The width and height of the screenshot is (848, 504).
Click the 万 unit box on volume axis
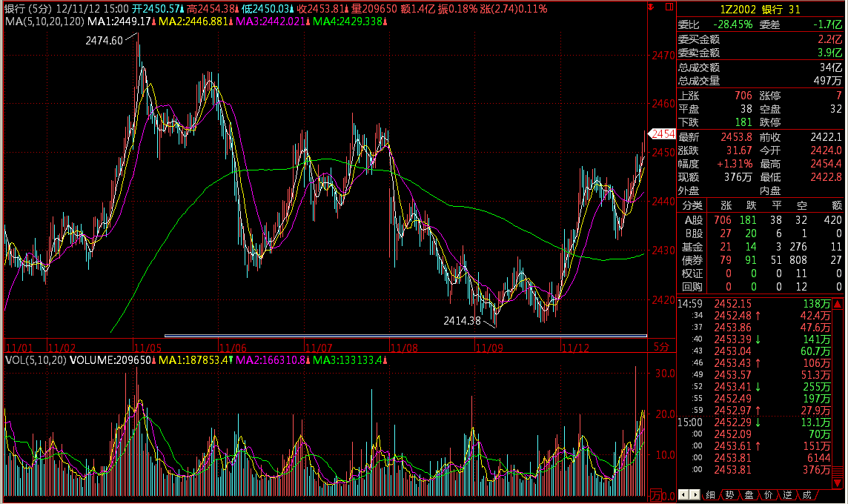click(x=655, y=495)
